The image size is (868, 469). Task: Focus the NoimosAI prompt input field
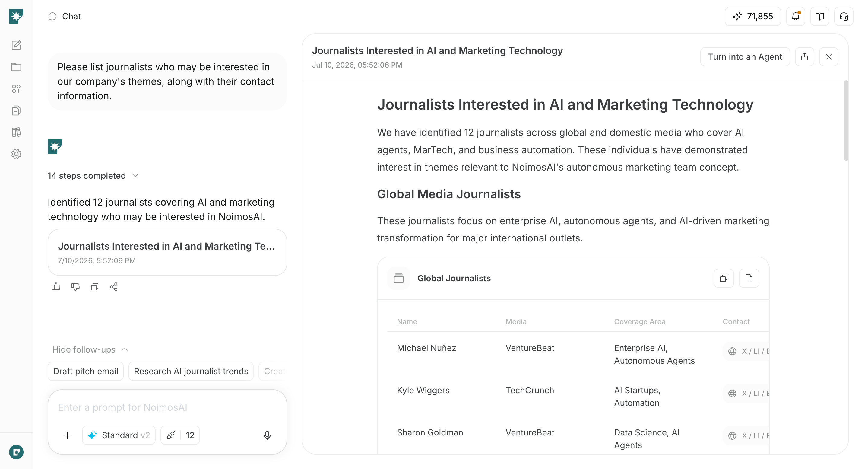pyautogui.click(x=167, y=407)
